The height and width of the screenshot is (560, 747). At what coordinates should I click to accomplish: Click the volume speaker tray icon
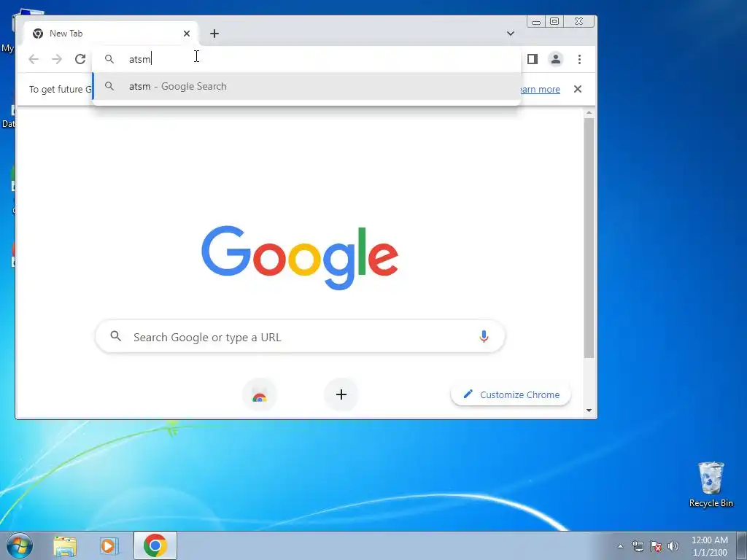click(673, 546)
